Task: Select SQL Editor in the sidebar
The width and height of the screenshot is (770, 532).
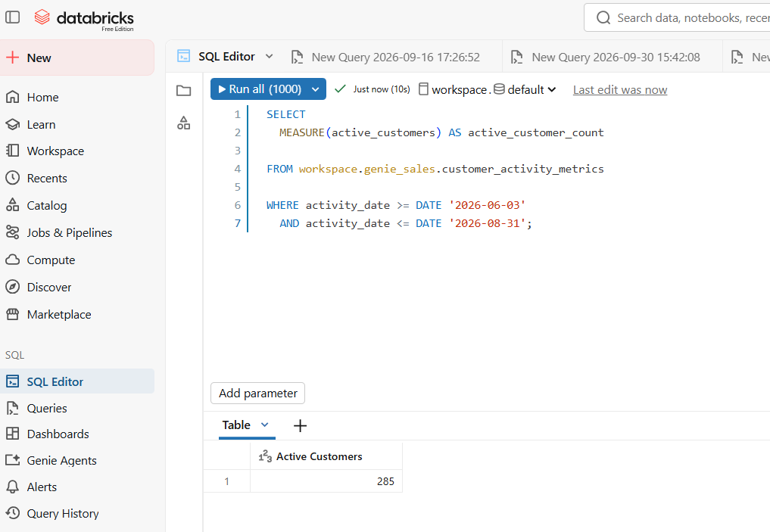Action: pos(77,381)
